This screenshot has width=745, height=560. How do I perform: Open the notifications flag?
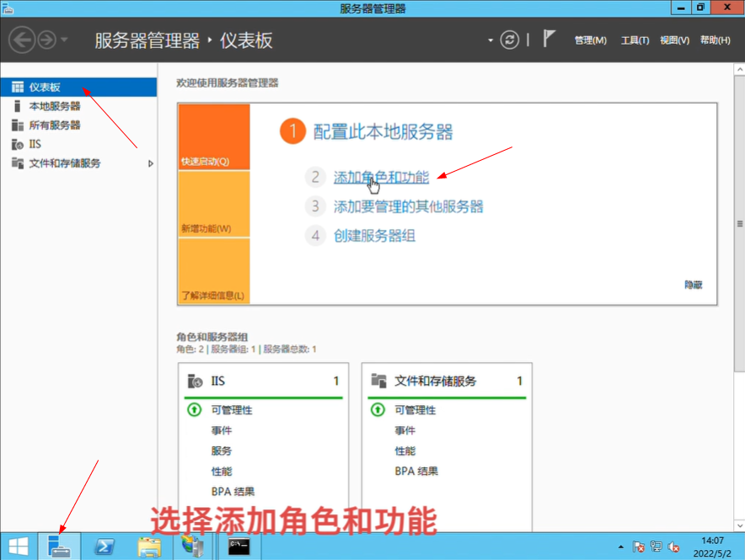[x=549, y=39]
